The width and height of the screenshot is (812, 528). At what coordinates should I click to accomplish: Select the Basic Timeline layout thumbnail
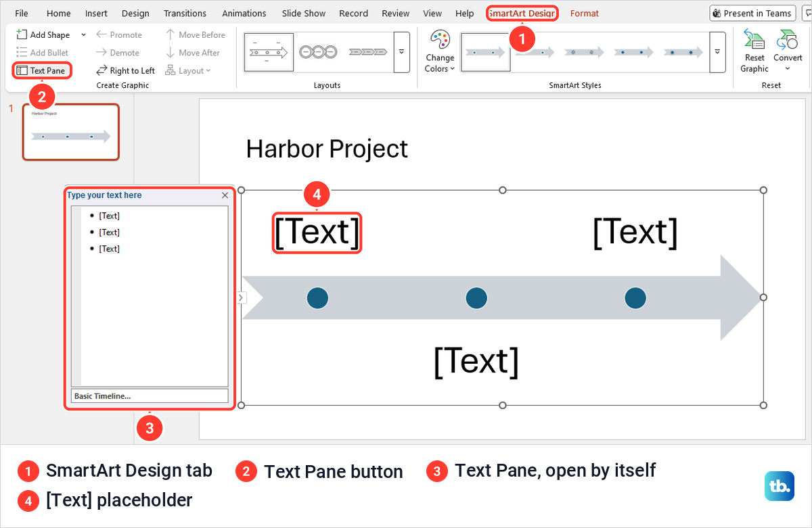point(269,52)
